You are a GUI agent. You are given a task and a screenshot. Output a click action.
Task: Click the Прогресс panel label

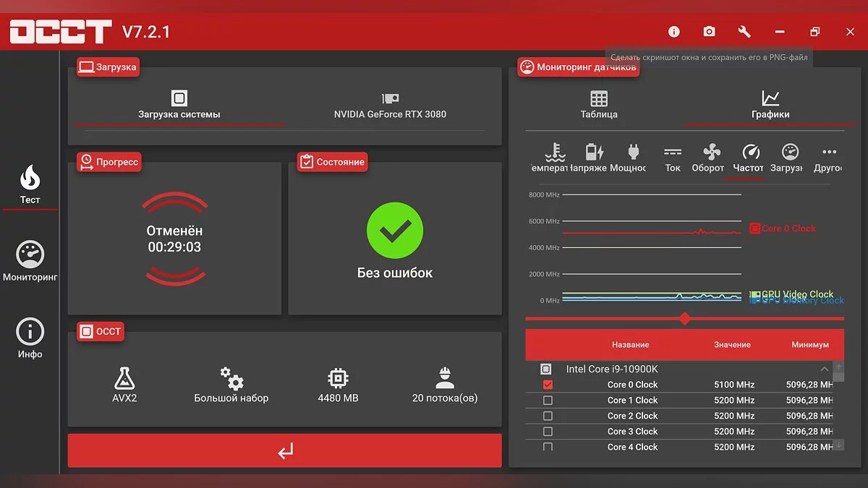pos(109,162)
